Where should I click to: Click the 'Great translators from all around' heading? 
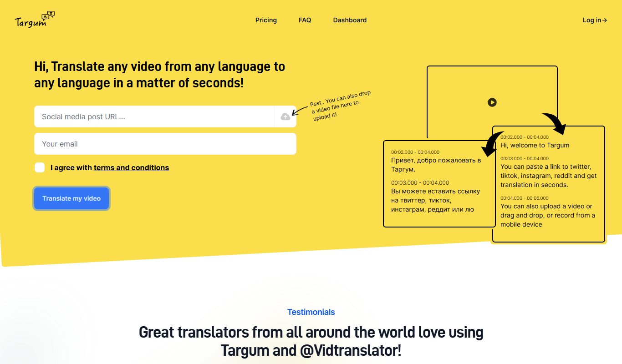311,341
